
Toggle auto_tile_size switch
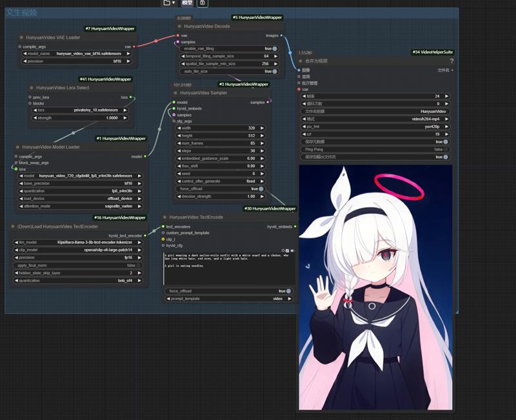[x=275, y=72]
